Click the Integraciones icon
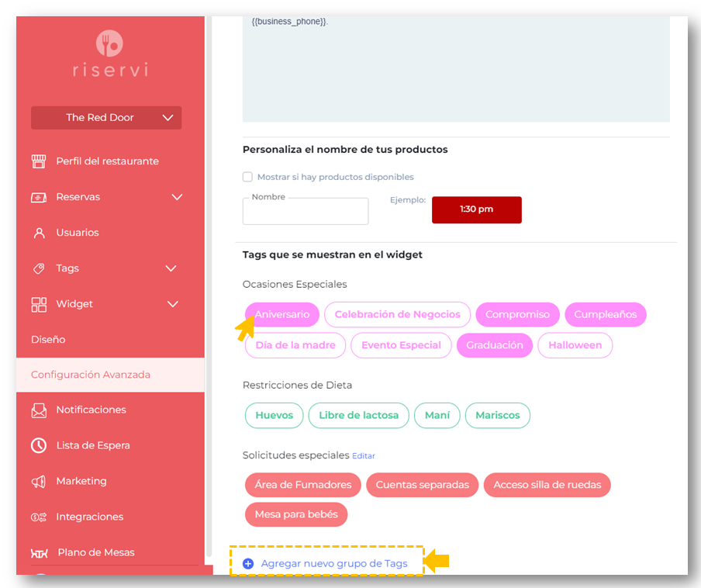 tap(39, 517)
